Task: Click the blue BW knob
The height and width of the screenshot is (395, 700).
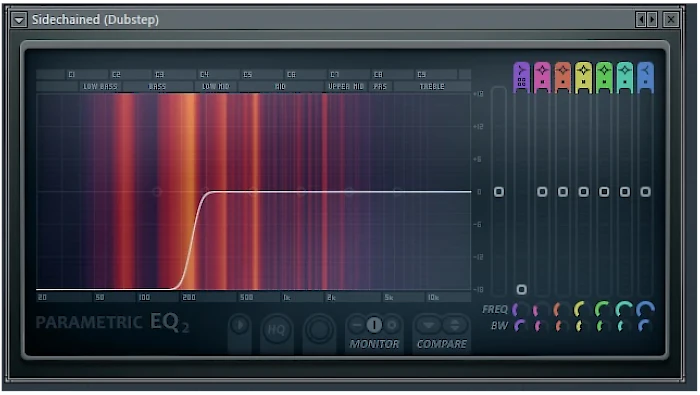Action: coord(644,326)
